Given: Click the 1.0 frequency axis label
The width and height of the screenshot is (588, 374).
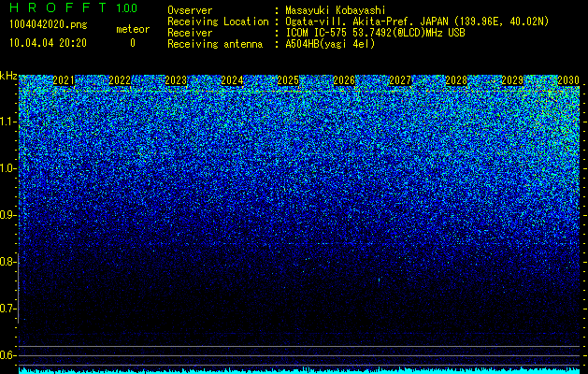Looking at the screenshot, I should (8, 168).
